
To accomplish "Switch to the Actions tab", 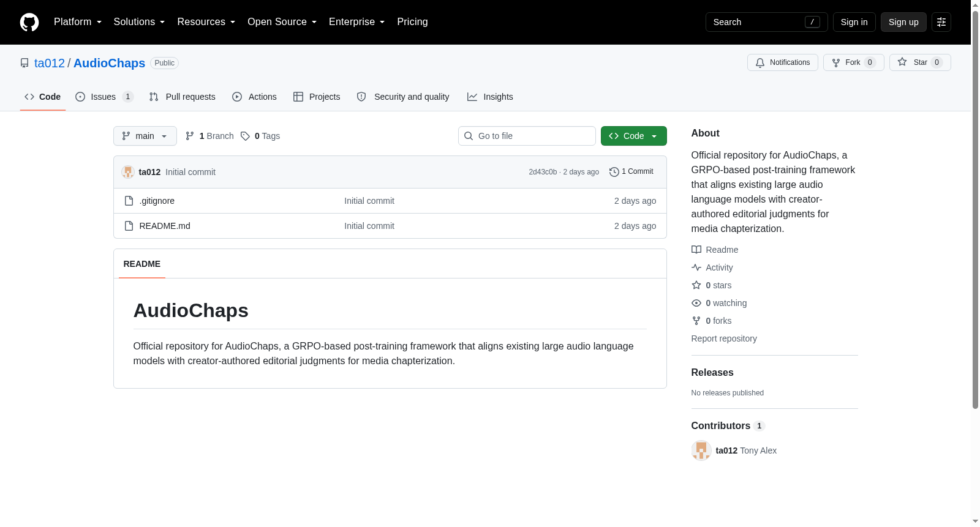I will 254,97.
